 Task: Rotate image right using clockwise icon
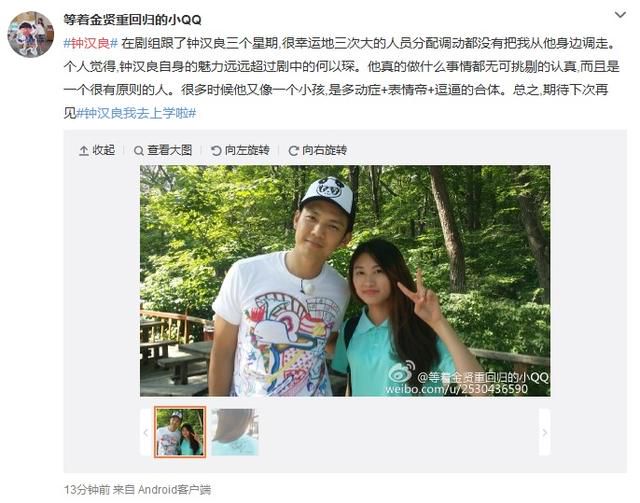(x=293, y=151)
